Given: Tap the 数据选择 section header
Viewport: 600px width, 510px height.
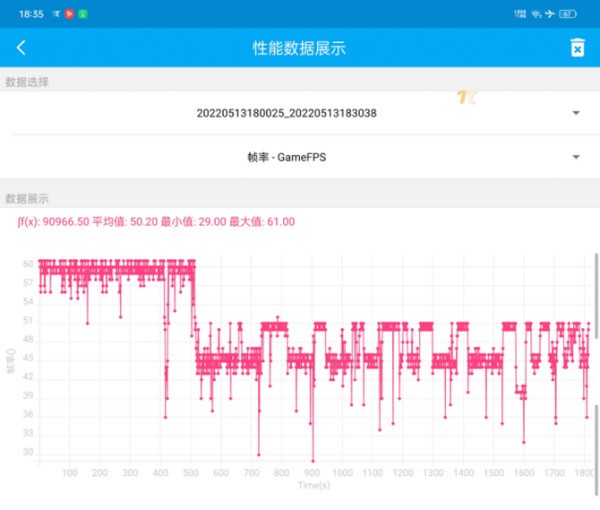Looking at the screenshot, I should click(27, 82).
